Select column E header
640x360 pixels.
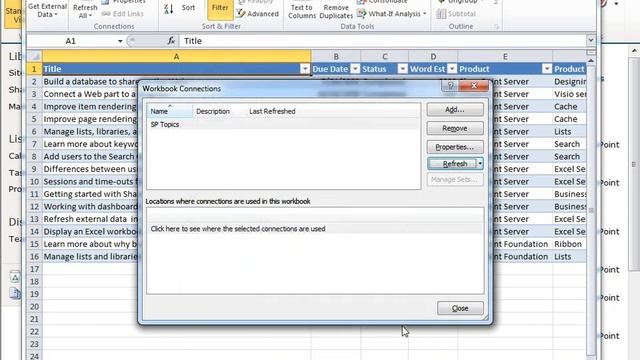pos(505,56)
